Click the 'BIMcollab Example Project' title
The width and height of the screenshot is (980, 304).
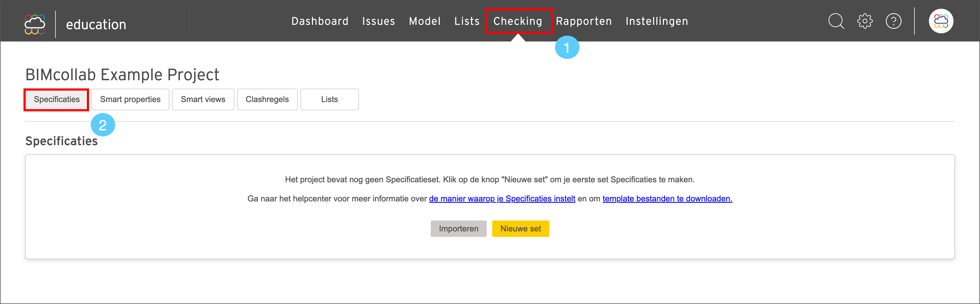[x=122, y=74]
